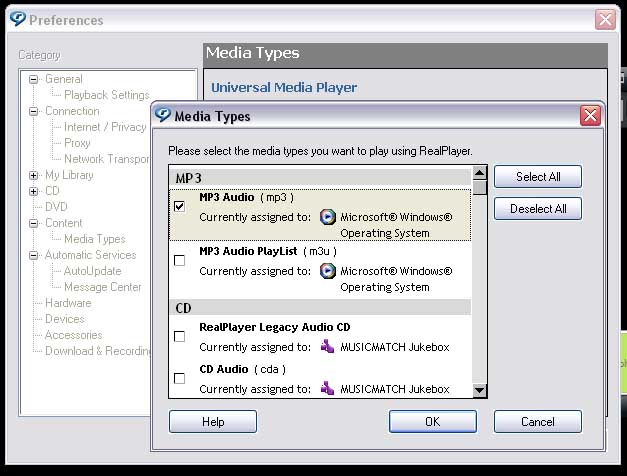Expand the My Library tree node
The image size is (627, 476).
point(34,175)
